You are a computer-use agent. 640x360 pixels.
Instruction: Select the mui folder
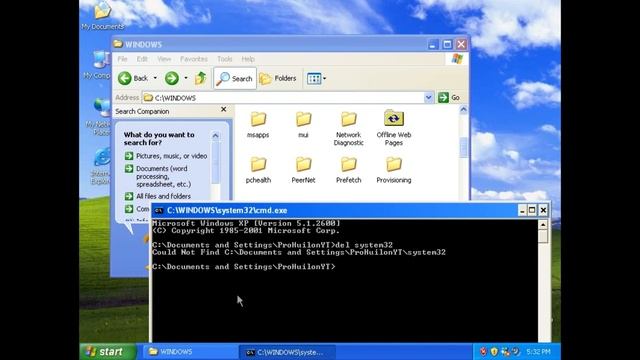click(303, 124)
